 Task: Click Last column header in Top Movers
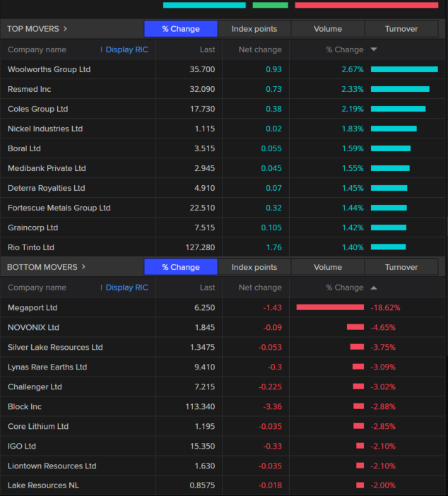[207, 49]
